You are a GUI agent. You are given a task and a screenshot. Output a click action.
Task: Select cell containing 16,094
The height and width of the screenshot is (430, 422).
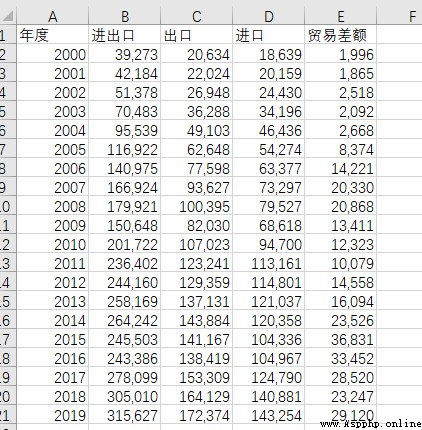pyautogui.click(x=341, y=301)
